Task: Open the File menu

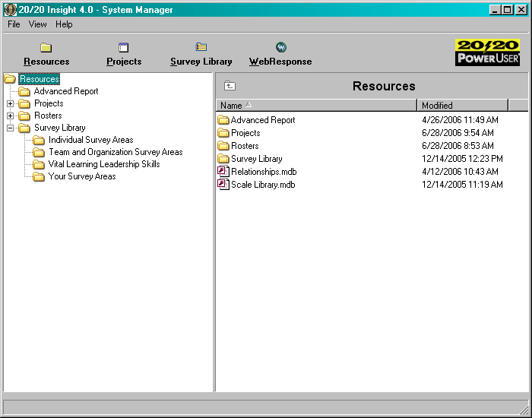Action: 14,24
